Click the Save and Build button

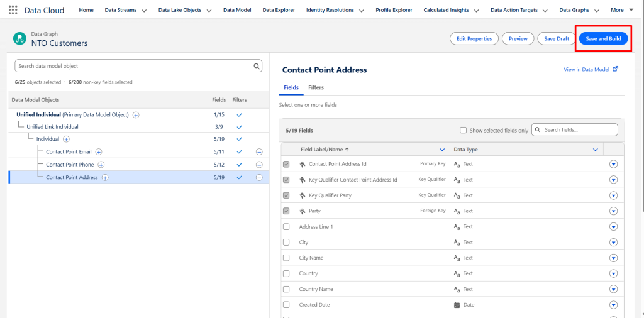603,38
